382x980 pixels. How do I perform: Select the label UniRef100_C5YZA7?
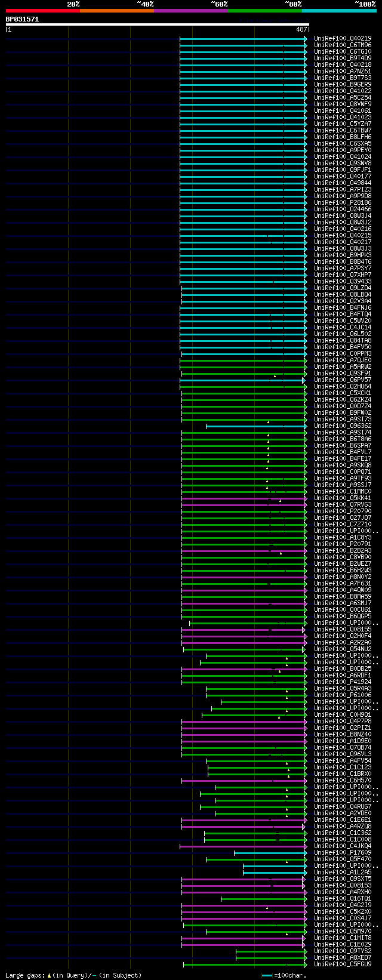[343, 124]
